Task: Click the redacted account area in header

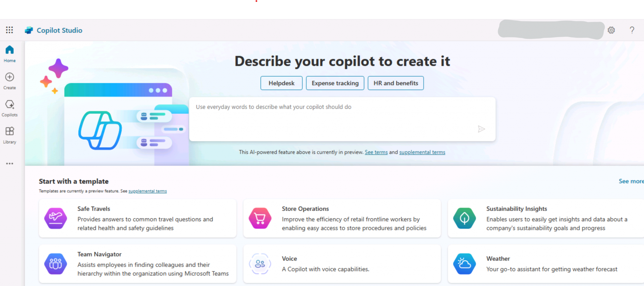Action: tap(551, 30)
